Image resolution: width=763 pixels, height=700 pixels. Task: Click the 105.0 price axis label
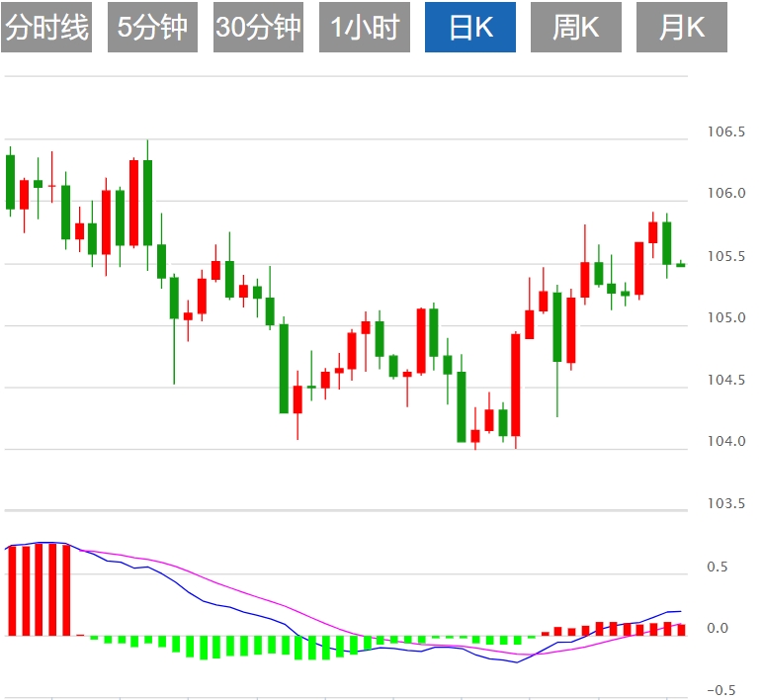point(726,318)
